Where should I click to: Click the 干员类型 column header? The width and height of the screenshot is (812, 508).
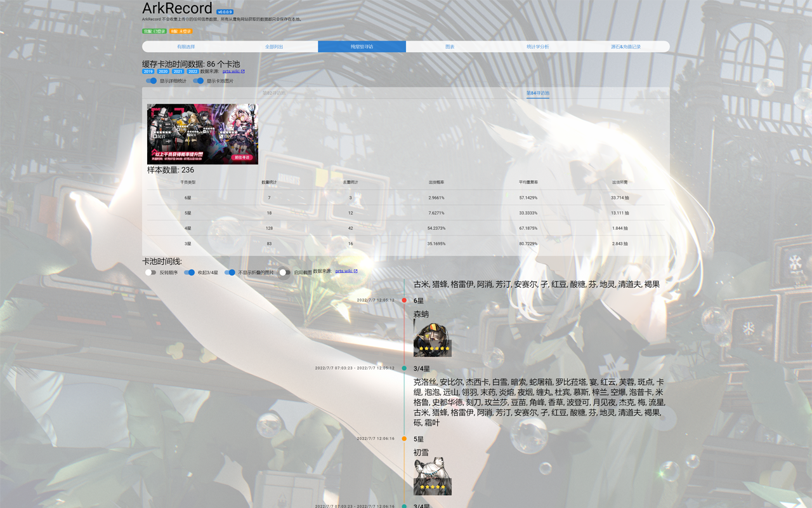click(x=188, y=182)
